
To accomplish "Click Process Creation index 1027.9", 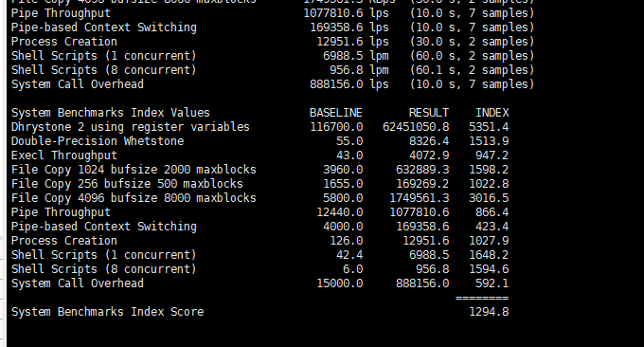I will coord(489,241).
